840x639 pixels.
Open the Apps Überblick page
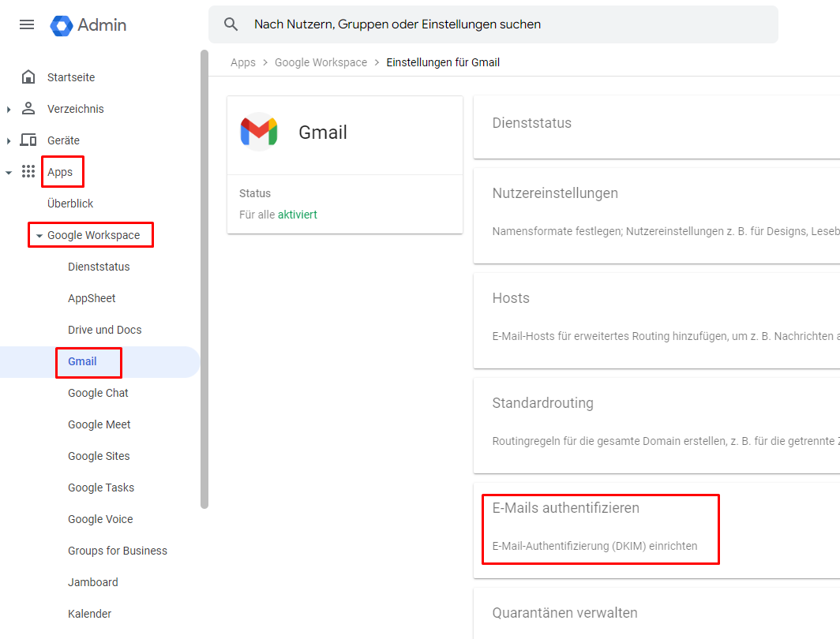click(70, 204)
